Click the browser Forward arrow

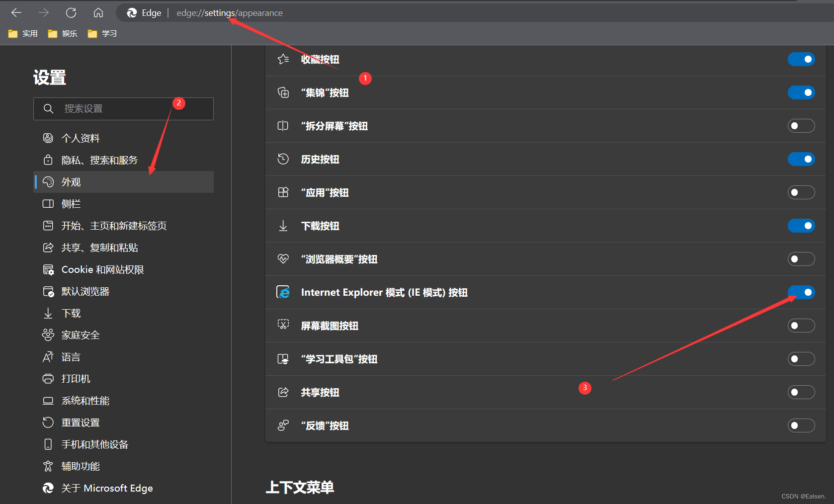click(x=44, y=13)
